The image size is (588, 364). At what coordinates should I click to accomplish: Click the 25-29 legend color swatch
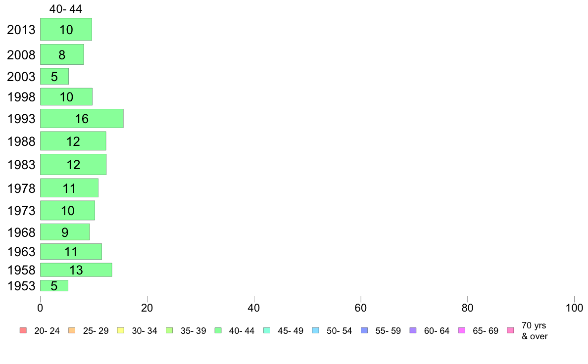(x=72, y=330)
